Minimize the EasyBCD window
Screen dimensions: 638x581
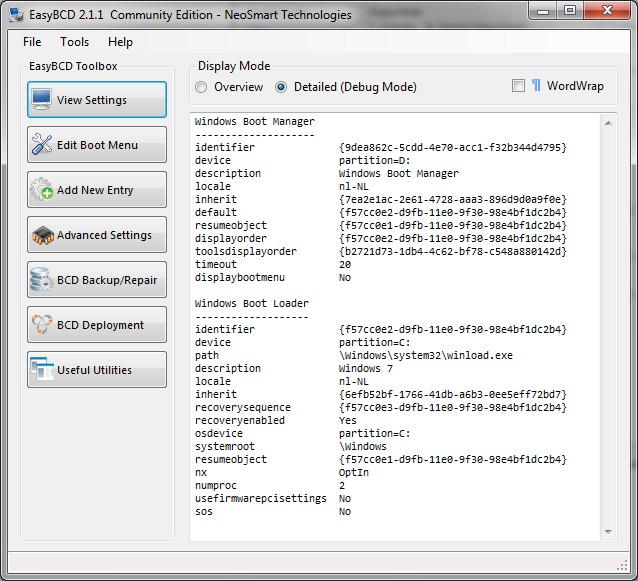[543, 11]
